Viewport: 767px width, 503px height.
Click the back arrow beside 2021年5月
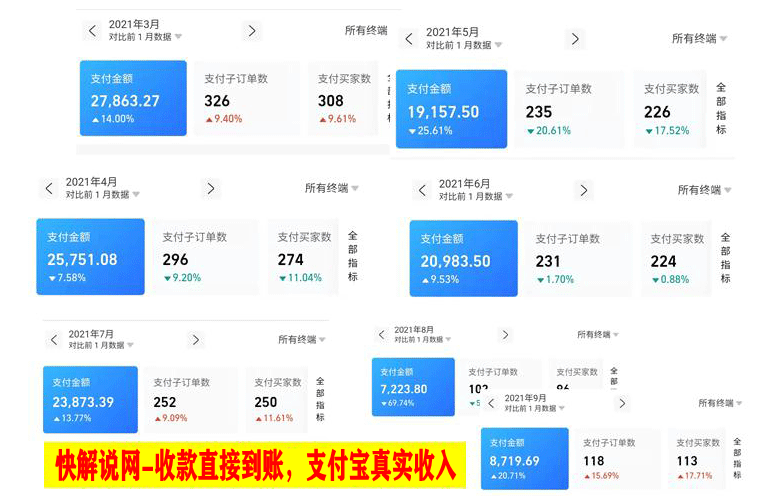[x=409, y=39]
